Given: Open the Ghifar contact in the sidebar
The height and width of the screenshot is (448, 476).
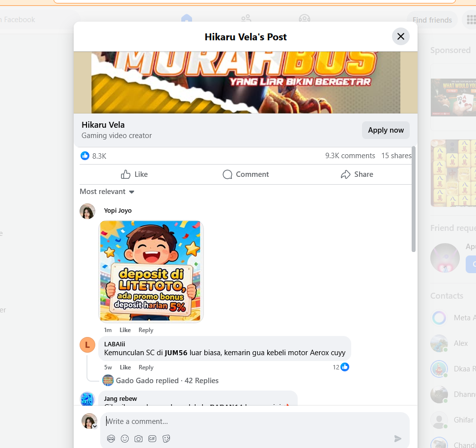Looking at the screenshot, I should coord(453,420).
